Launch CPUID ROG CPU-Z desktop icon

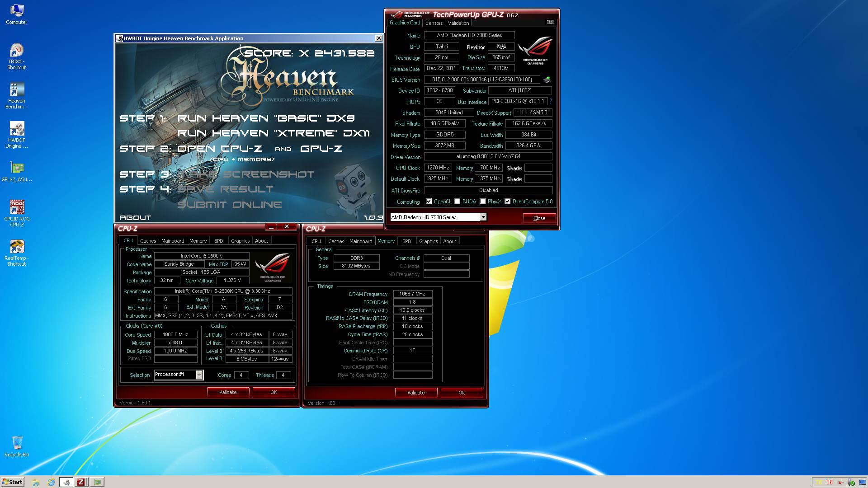(17, 213)
